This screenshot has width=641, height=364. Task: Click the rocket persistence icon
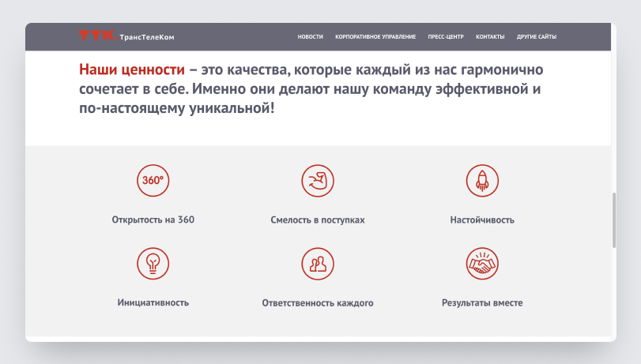(x=482, y=180)
